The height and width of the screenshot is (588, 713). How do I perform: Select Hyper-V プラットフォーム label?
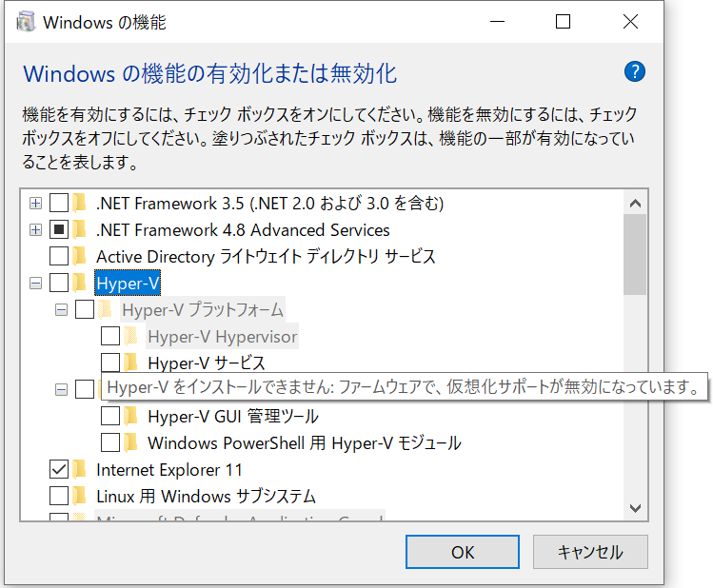coord(203,310)
